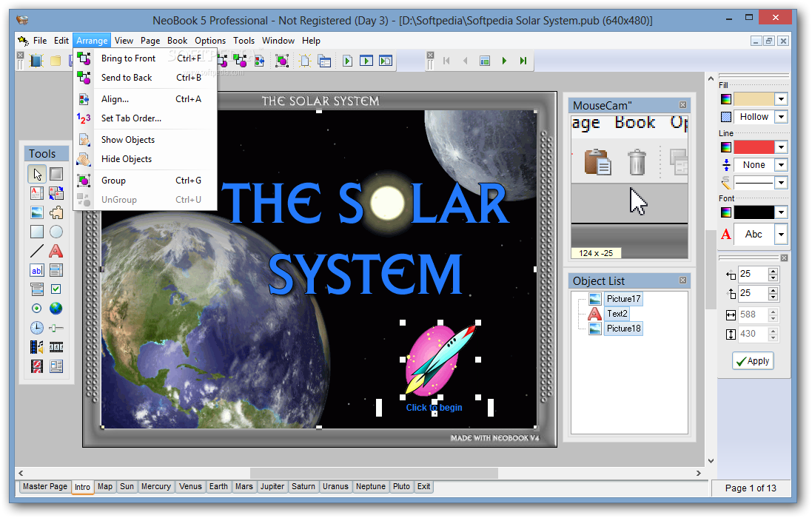Image resolution: width=812 pixels, height=518 pixels.
Task: Select the timer clock tool
Action: [x=37, y=328]
